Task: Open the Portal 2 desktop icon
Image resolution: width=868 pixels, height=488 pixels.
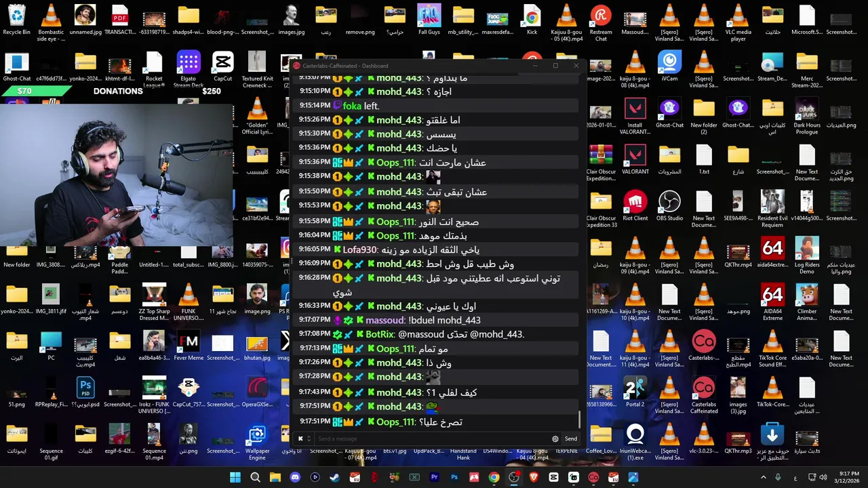Action: (635, 392)
